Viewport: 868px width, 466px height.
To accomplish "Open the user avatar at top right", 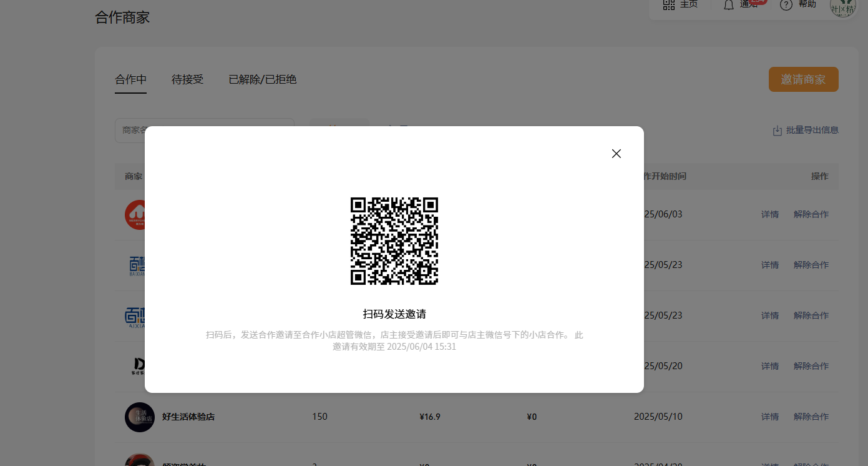I will point(842,6).
